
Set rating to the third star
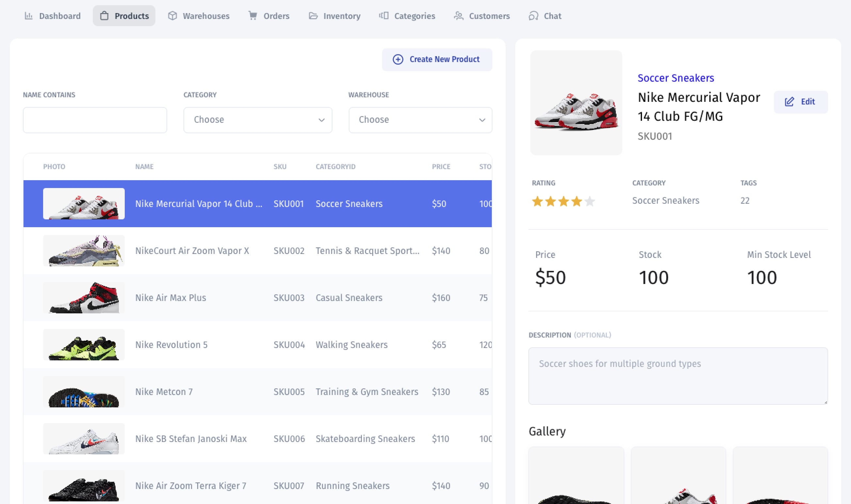(x=564, y=201)
